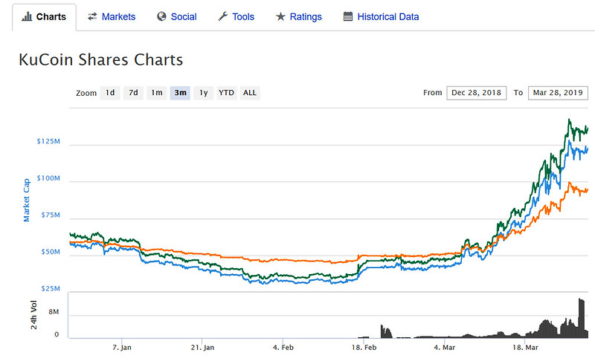The height and width of the screenshot is (364, 595).
Task: Click the wrench icon next to Tools
Action: coord(222,16)
